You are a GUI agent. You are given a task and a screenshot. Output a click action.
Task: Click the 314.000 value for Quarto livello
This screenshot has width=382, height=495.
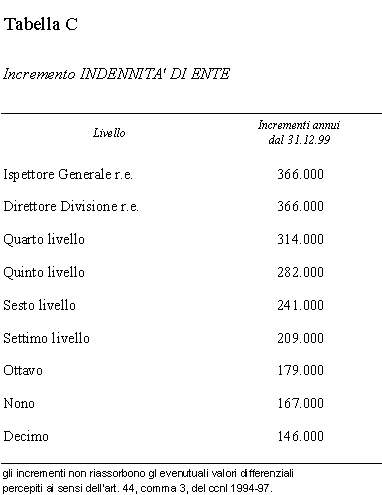[300, 239]
